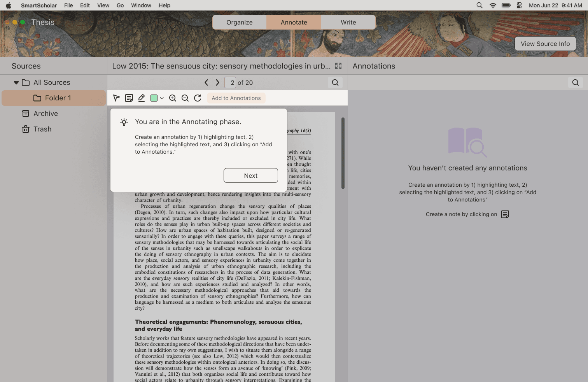The image size is (588, 382).
Task: Open the File menu
Action: click(68, 5)
